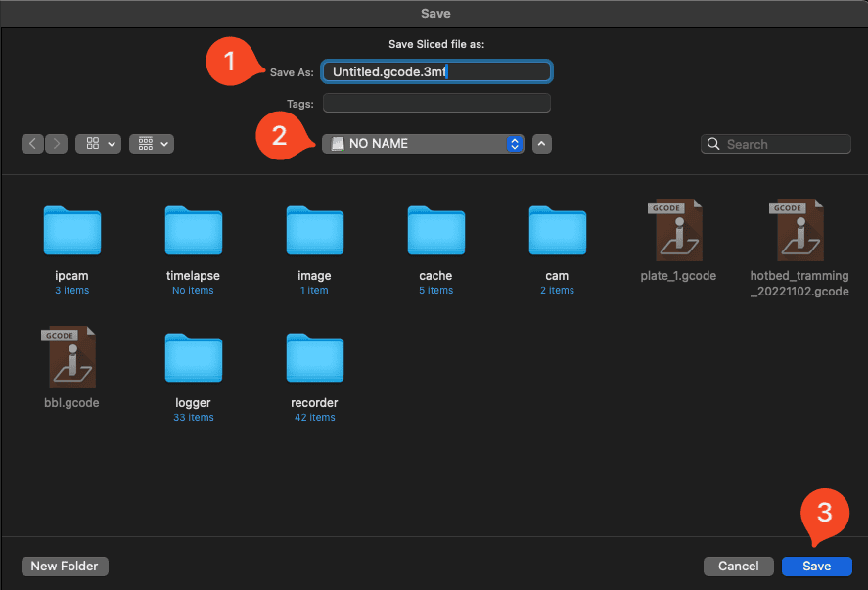Open the recorder folder
The height and width of the screenshot is (590, 868).
click(314, 358)
